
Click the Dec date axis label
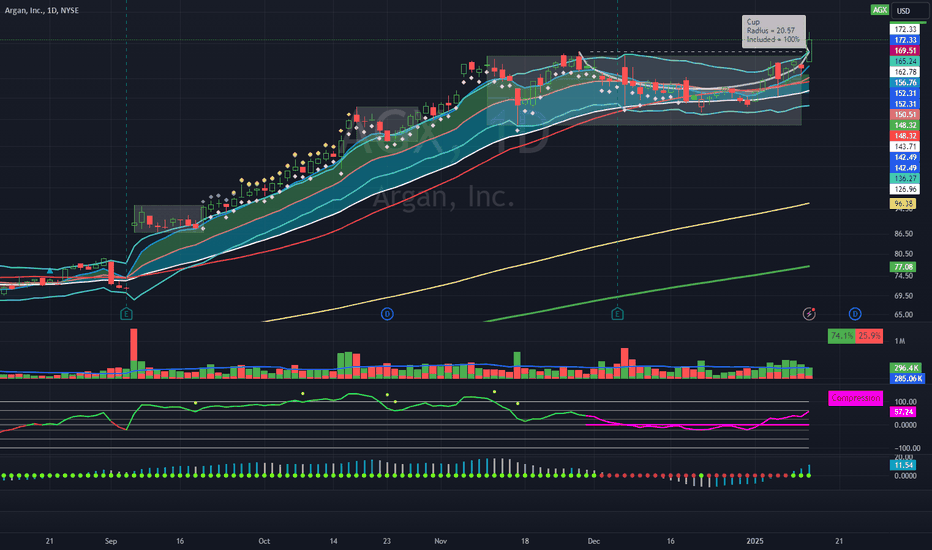click(x=594, y=541)
